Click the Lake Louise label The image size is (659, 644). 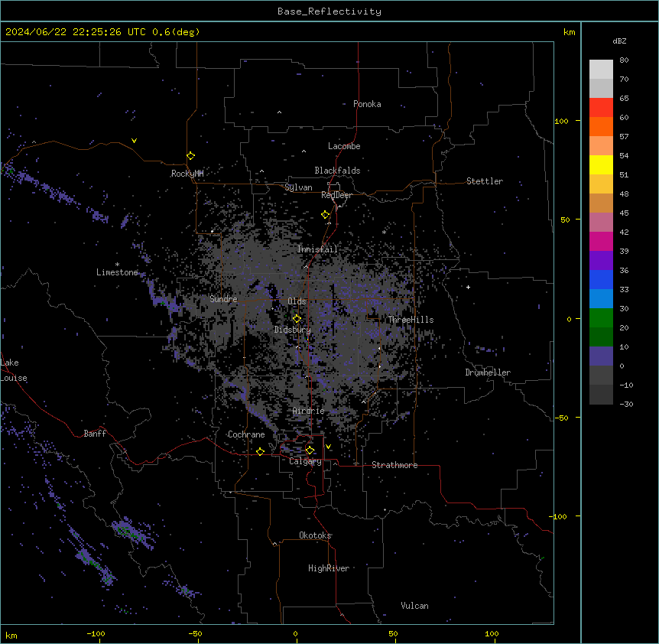click(x=12, y=370)
